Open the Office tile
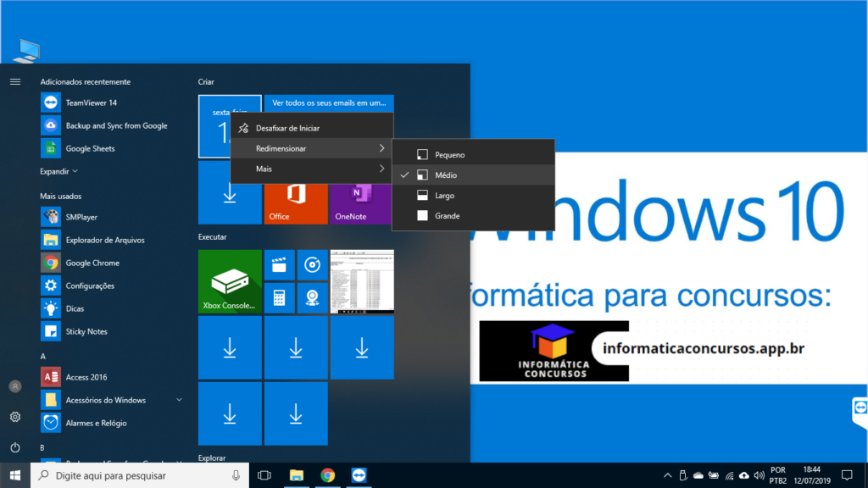 pos(296,202)
